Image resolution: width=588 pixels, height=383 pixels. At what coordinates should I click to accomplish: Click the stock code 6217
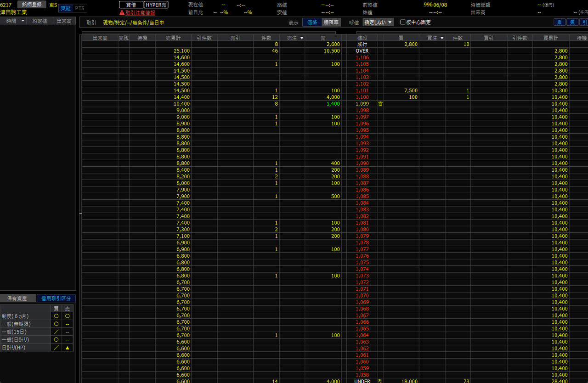(x=6, y=5)
